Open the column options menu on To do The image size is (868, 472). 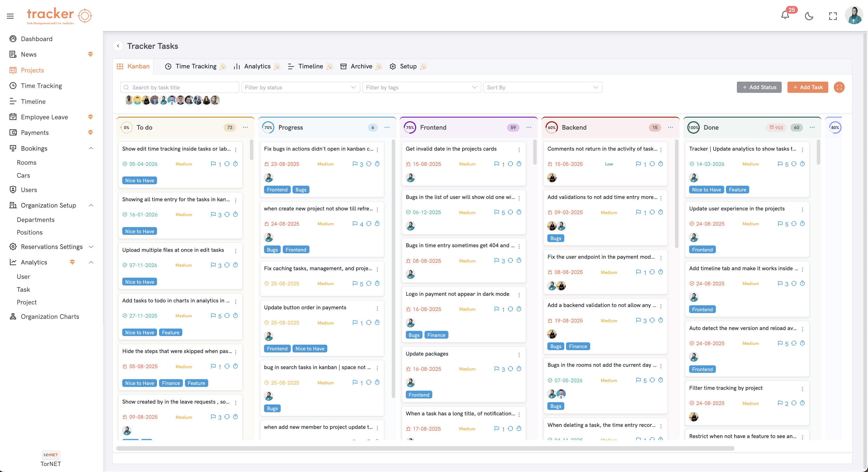[x=245, y=128]
